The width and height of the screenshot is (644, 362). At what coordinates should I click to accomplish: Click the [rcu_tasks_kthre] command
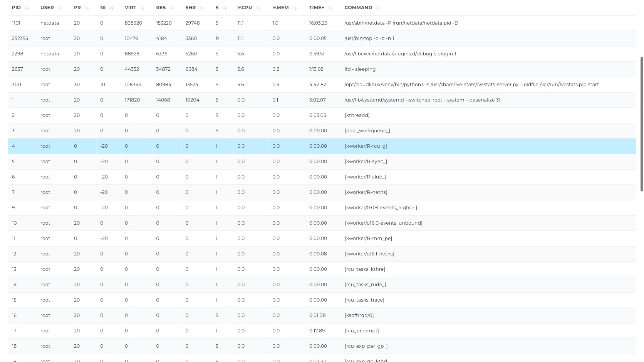[x=365, y=269]
